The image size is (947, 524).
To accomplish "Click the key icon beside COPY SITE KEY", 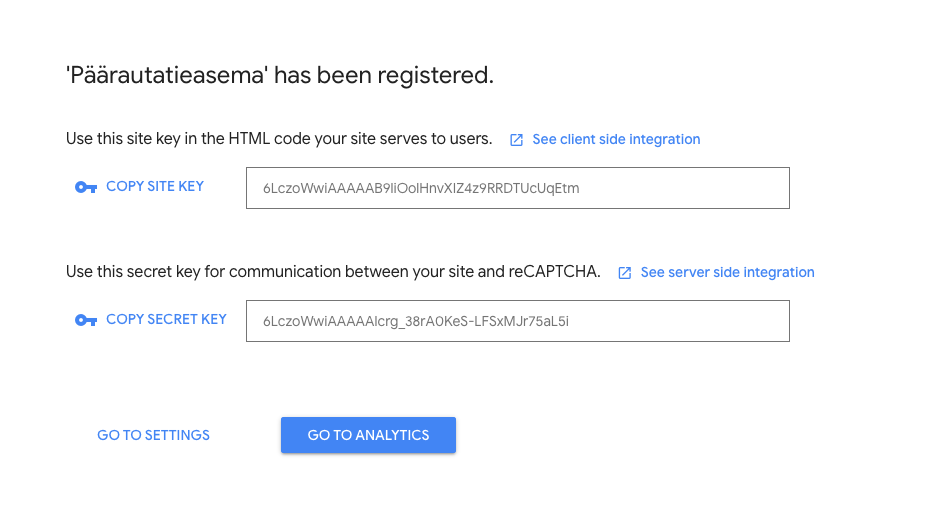I will tap(86, 188).
